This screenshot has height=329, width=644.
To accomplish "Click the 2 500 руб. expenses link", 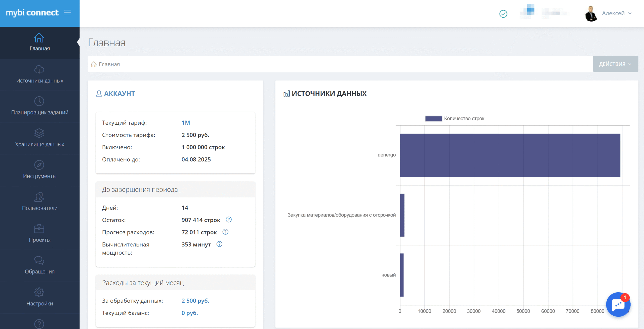I will coord(195,301).
